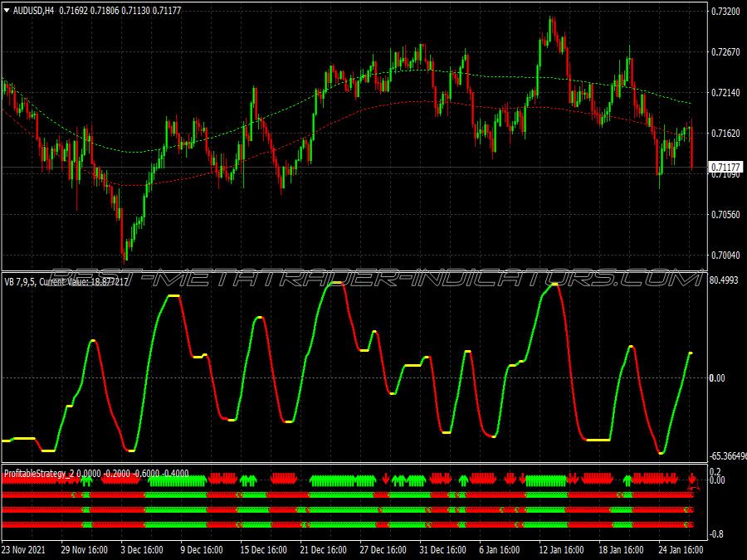Viewport: 747px width, 560px height.
Task: Click the 27 Dec 16:00 time label
Action: click(383, 549)
